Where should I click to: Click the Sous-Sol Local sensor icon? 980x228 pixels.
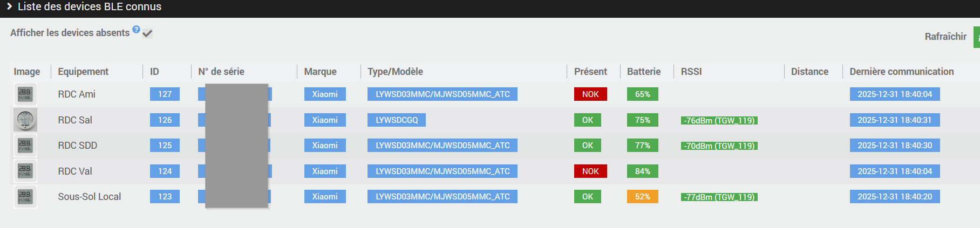tap(25, 196)
